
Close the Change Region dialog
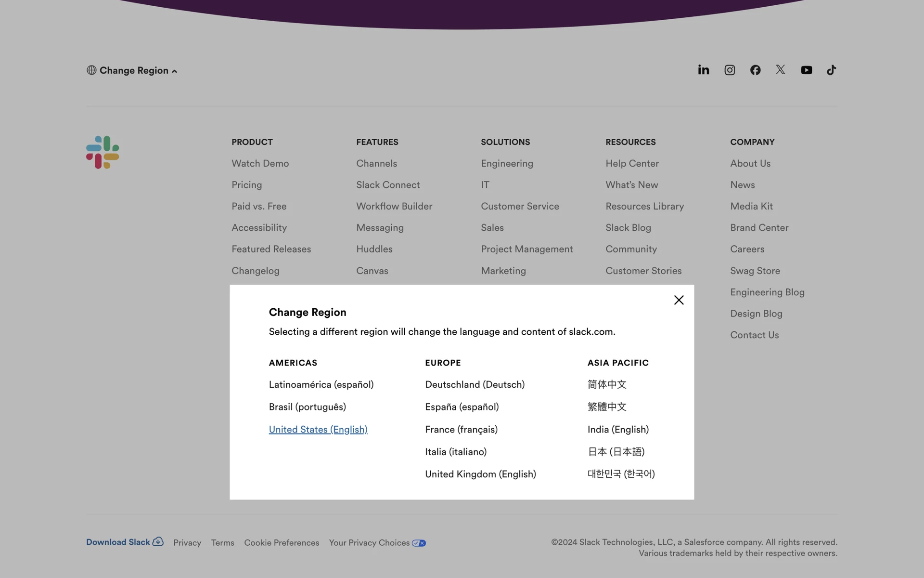click(679, 300)
